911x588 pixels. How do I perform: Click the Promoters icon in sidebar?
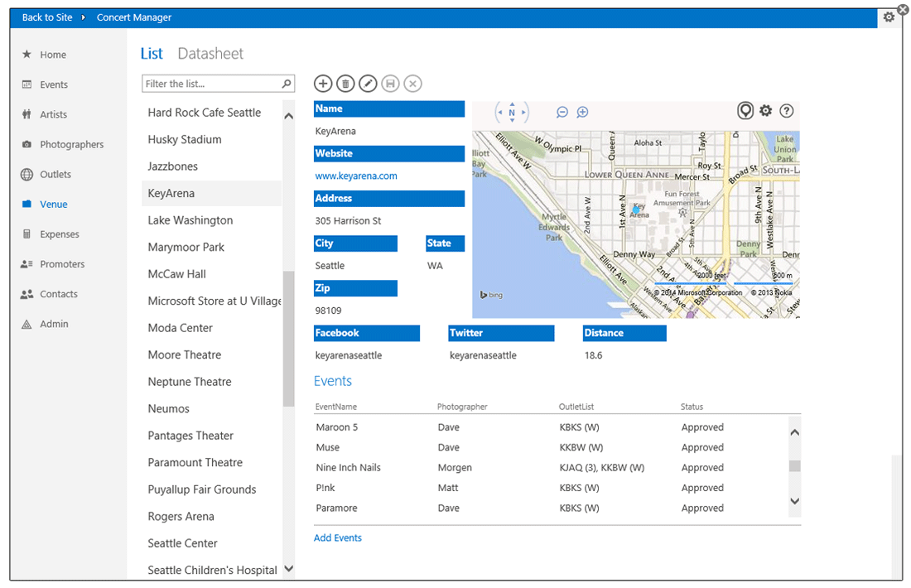(27, 264)
